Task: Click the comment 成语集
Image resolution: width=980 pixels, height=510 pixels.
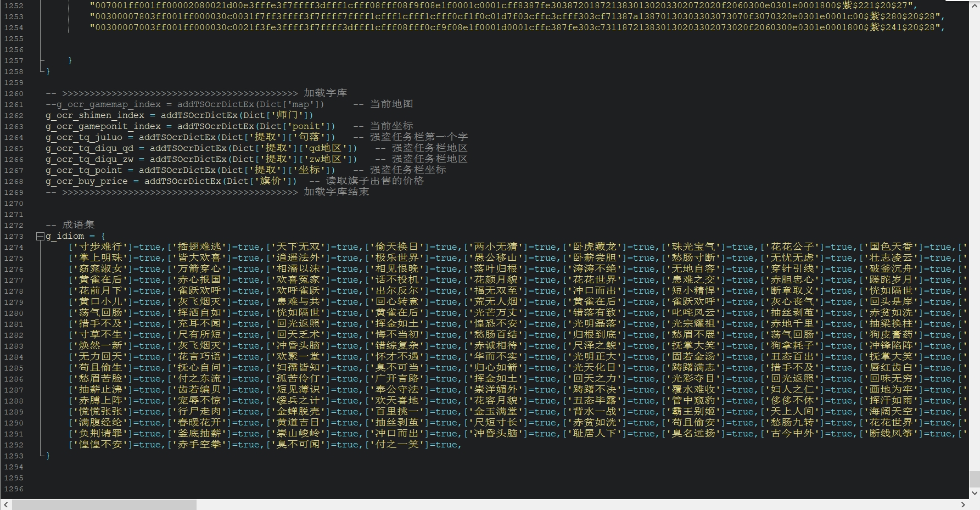Action: [x=79, y=225]
